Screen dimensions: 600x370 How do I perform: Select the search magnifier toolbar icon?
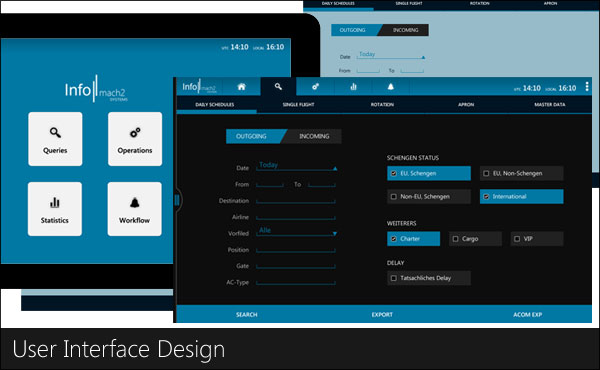[278, 87]
